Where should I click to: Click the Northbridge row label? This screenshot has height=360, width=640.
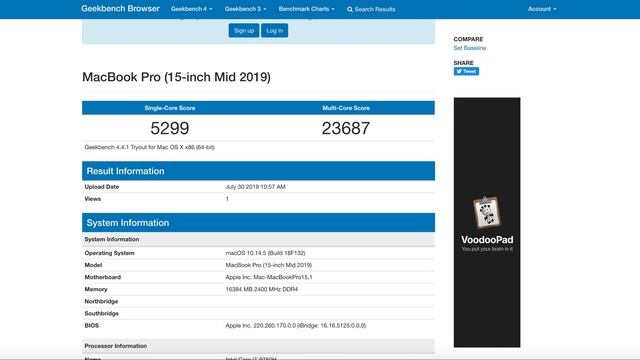[101, 302]
